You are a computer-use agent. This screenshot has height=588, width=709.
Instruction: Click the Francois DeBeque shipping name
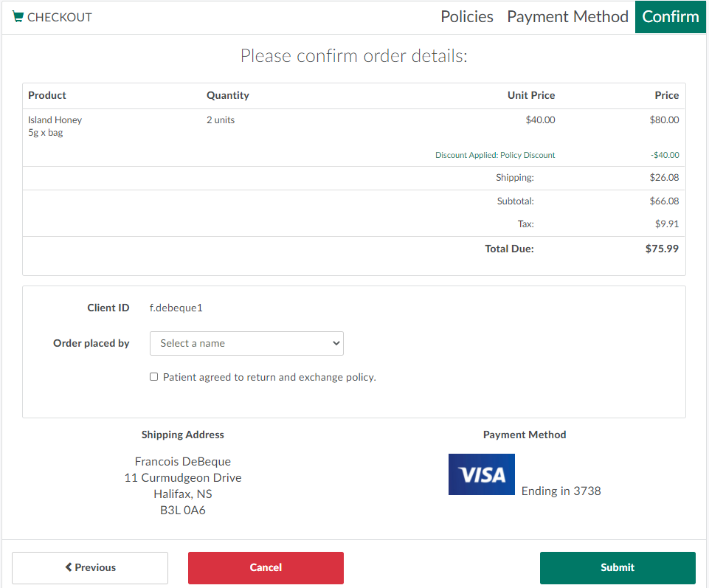click(x=182, y=462)
